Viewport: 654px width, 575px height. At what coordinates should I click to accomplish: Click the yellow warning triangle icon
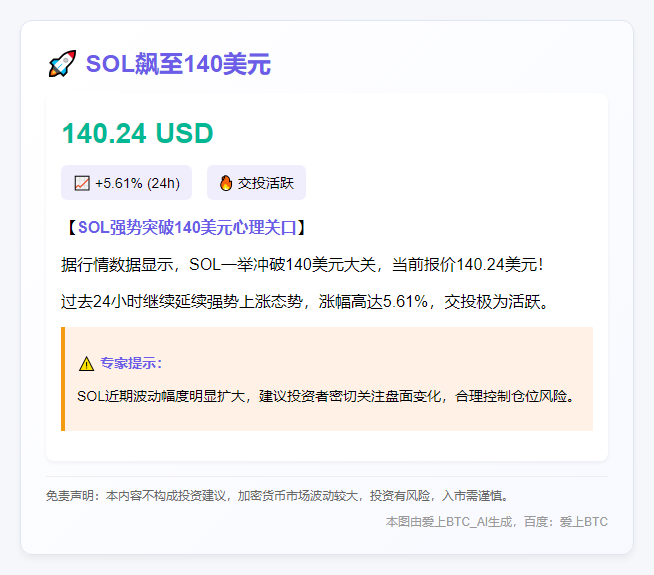point(86,364)
